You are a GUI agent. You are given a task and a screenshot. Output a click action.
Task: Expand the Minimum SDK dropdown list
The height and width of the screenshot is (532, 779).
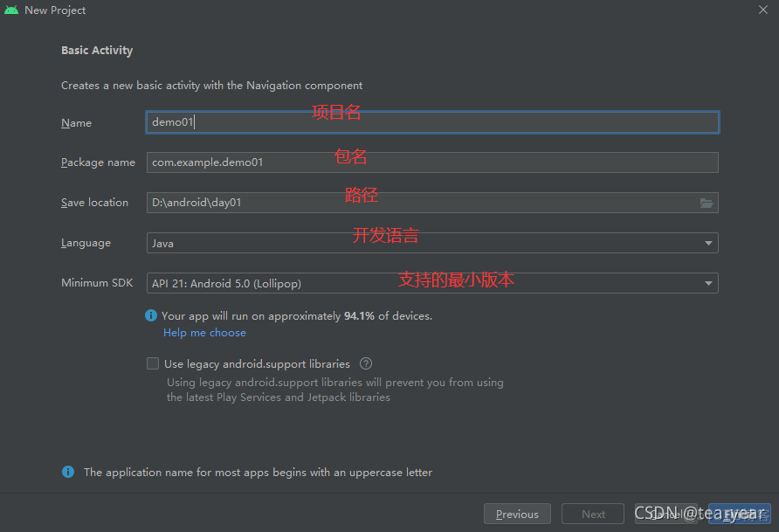(432, 283)
